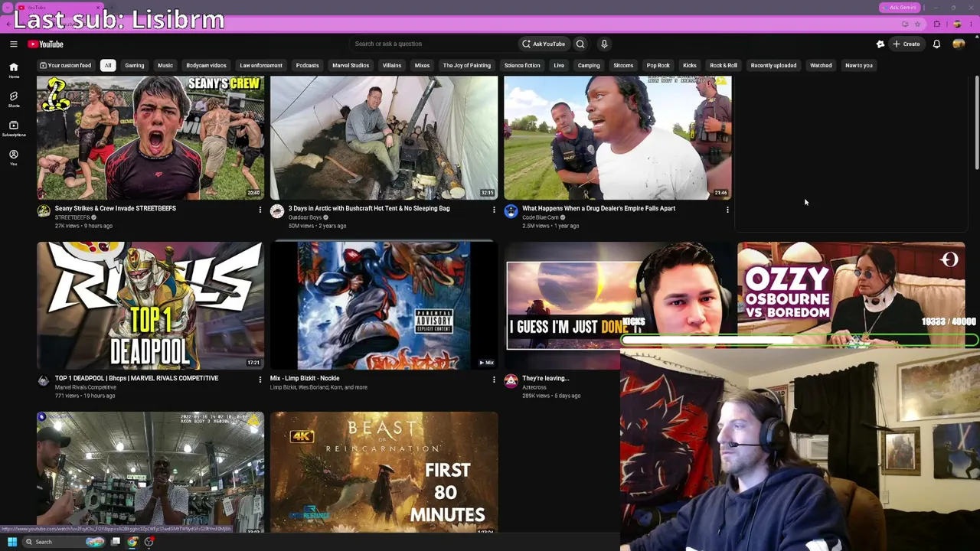Open Subscriptions in the left sidebar
This screenshot has height=551, width=980.
tap(13, 128)
